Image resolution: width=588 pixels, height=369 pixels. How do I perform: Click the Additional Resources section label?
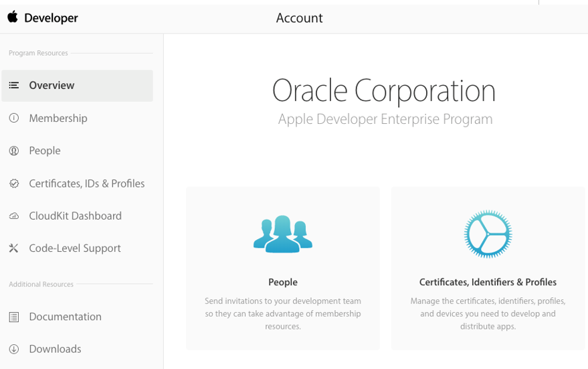coord(41,284)
